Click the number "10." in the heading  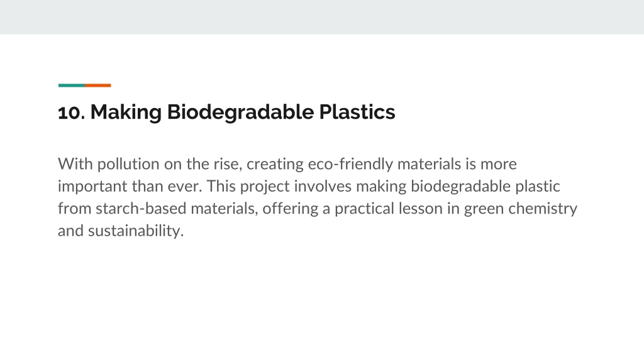[x=72, y=112]
